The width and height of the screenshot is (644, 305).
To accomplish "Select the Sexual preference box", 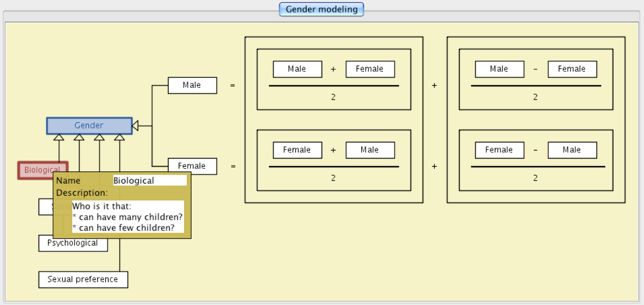I will (83, 279).
